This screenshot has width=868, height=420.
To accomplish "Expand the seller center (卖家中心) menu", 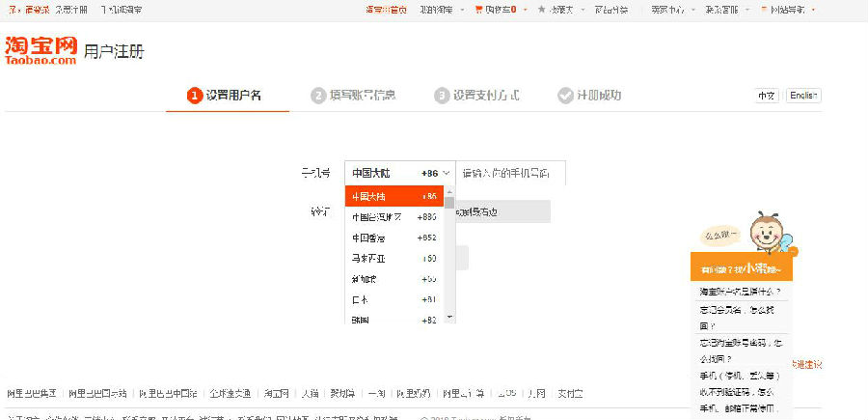I will (692, 10).
